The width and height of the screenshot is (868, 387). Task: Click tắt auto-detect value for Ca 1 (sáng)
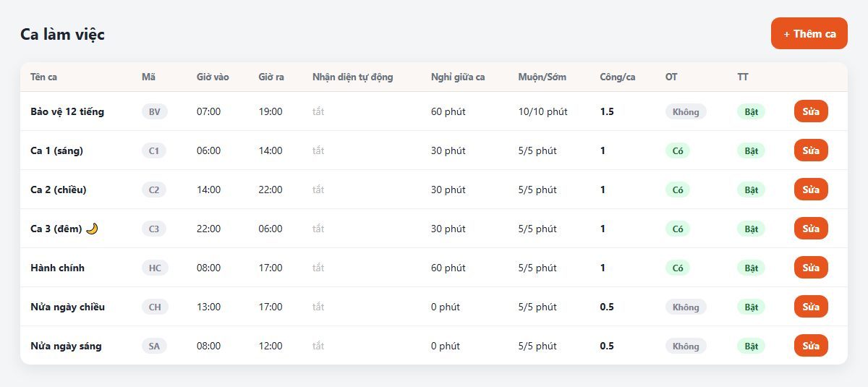pyautogui.click(x=318, y=150)
